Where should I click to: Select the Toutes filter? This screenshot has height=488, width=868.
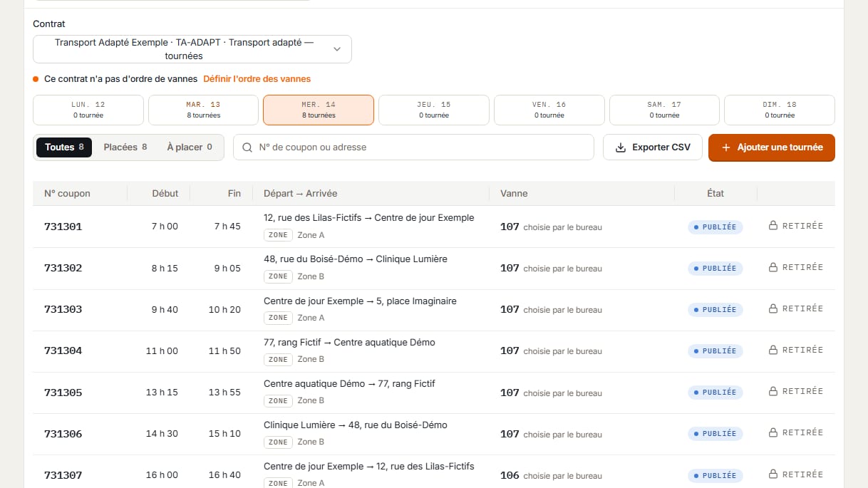tap(64, 147)
